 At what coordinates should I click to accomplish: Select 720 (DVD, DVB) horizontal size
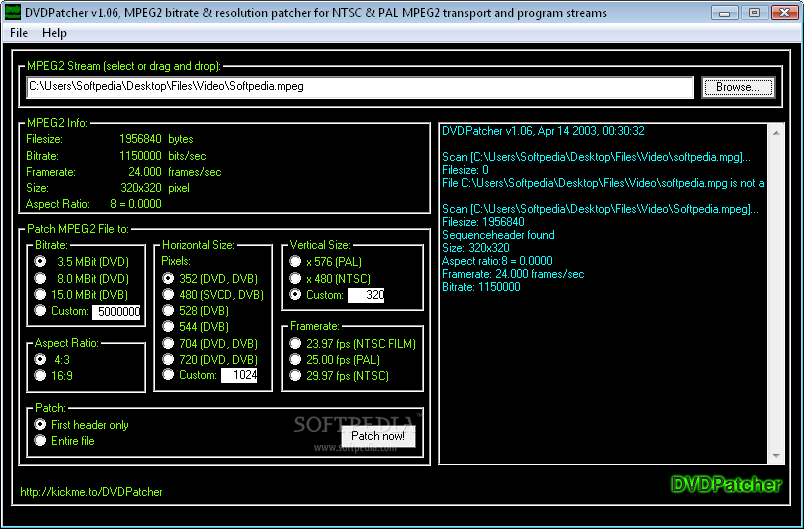pyautogui.click(x=210, y=359)
